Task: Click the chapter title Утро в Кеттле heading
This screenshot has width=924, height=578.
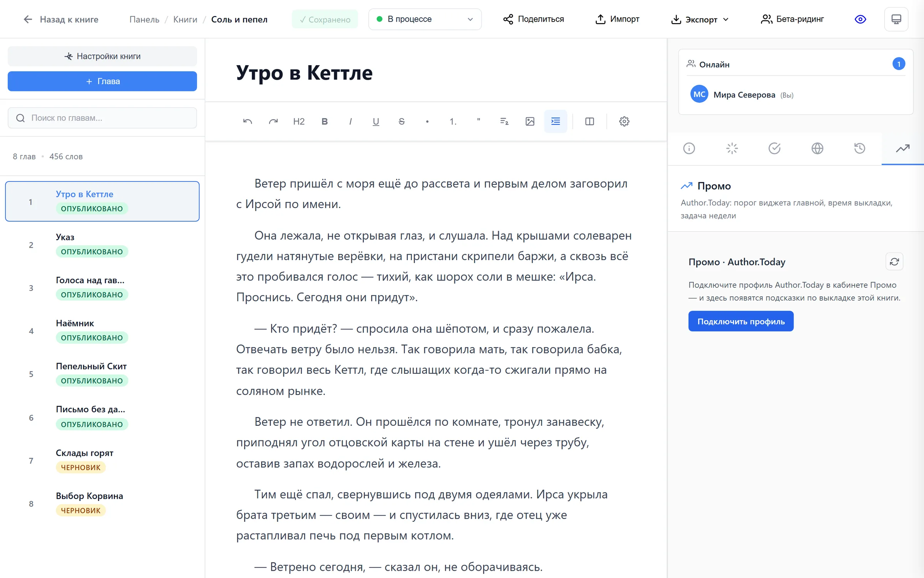Action: coord(304,72)
